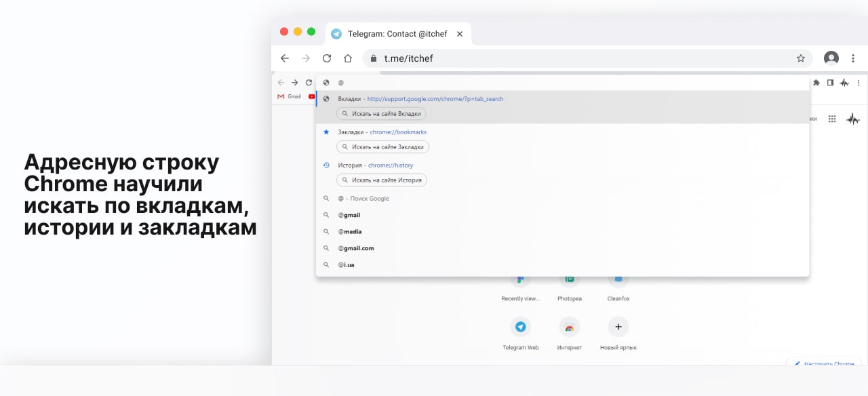Choose the @i.ua suggestion
Screen dimensions: 868x396
(x=562, y=264)
